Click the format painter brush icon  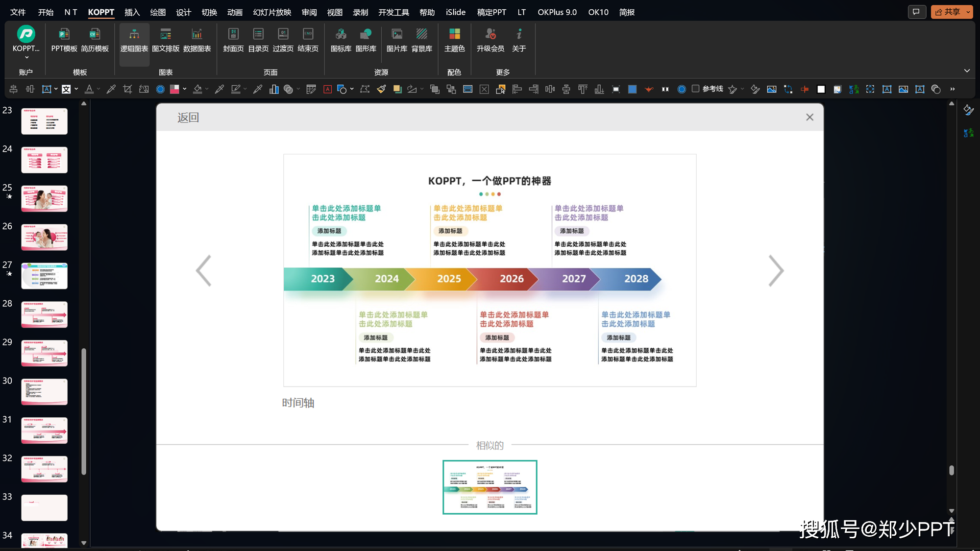pyautogui.click(x=381, y=89)
